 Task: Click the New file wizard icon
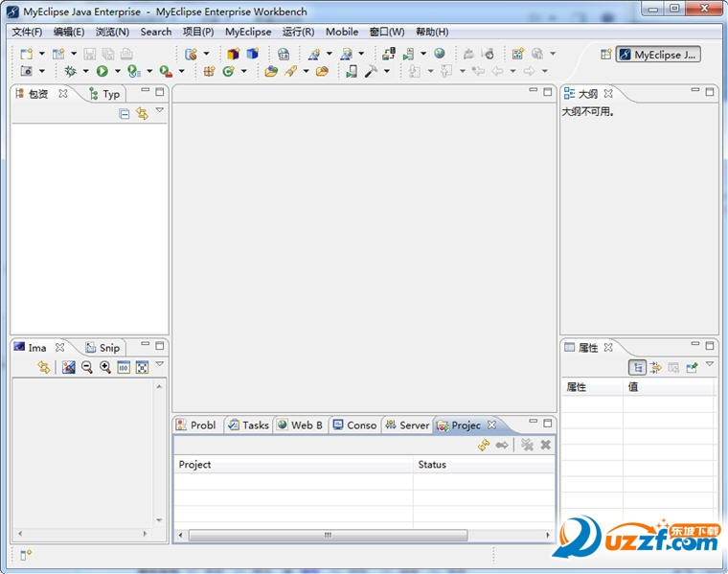point(27,54)
